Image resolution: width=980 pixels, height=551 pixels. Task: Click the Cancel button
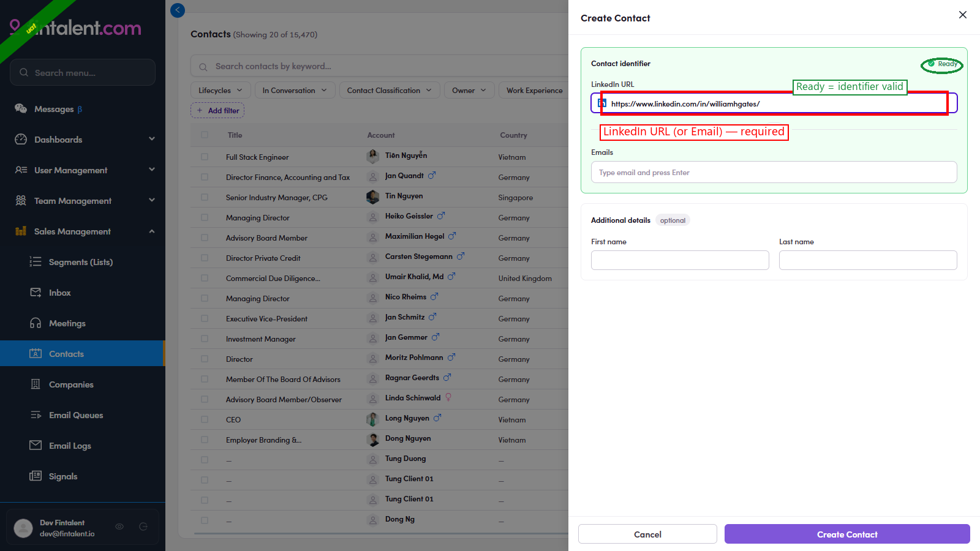click(x=647, y=534)
